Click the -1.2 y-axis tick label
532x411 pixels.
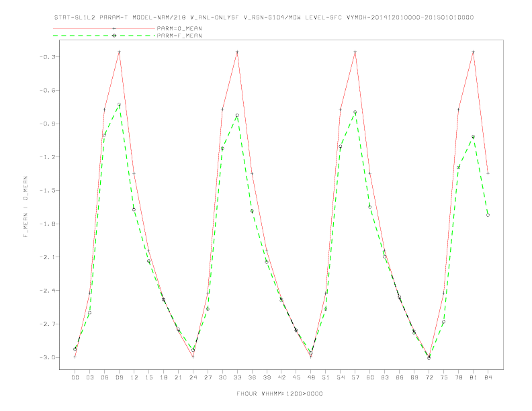tap(47, 157)
